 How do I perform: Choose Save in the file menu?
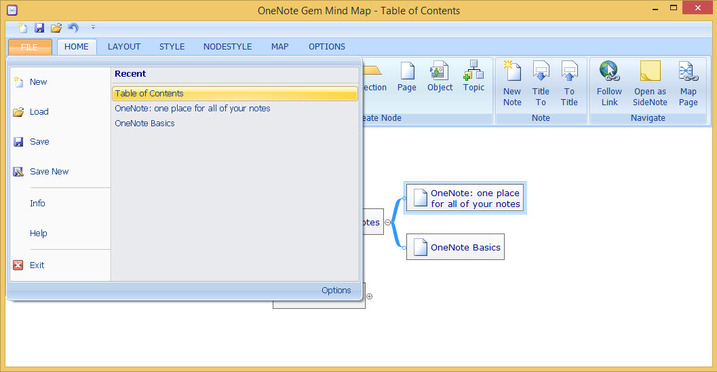(x=60, y=142)
